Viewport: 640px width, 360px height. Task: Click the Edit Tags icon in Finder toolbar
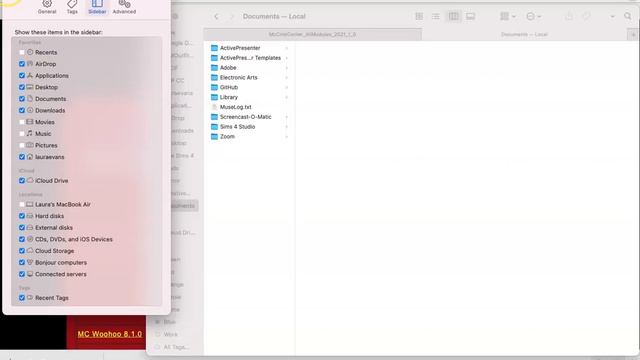[x=587, y=16]
